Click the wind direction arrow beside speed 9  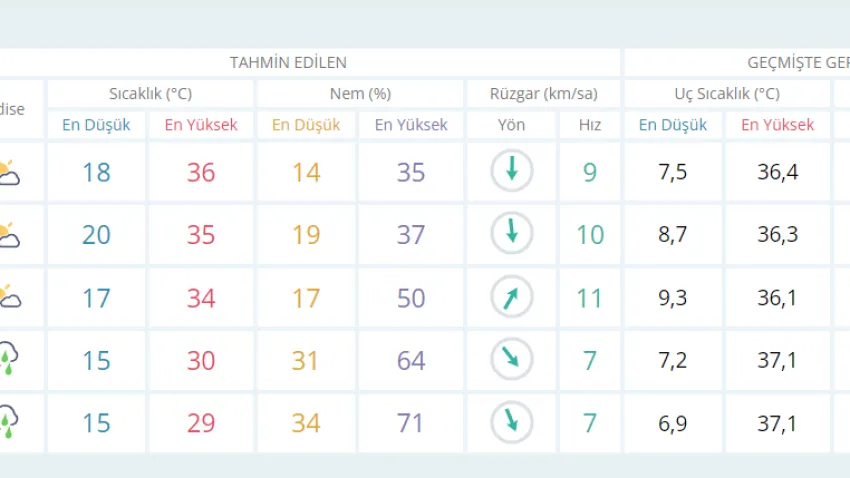point(511,171)
